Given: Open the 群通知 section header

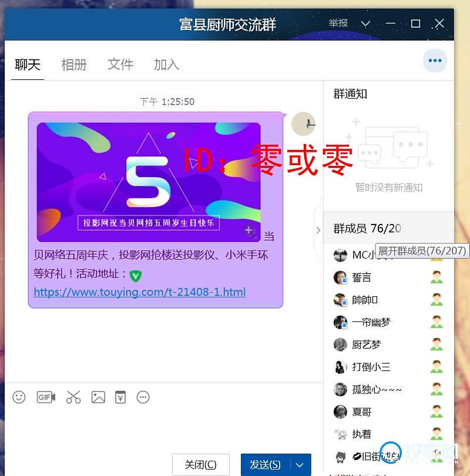Looking at the screenshot, I should coord(350,94).
